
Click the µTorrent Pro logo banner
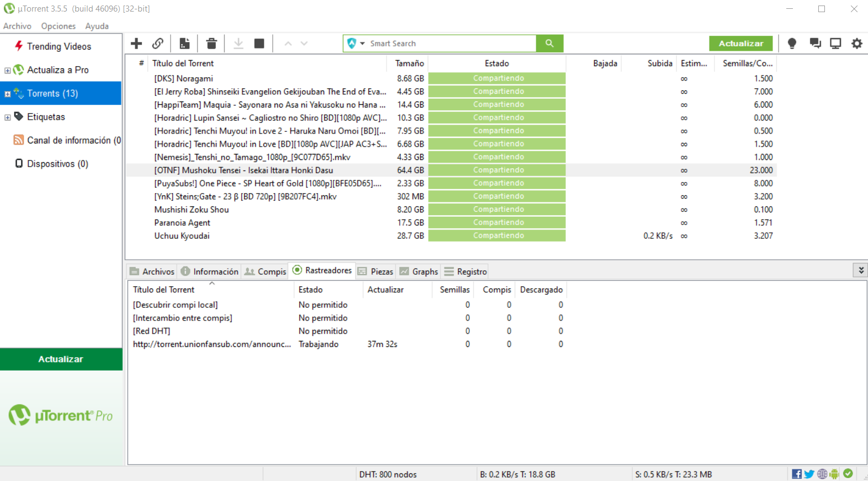61,415
